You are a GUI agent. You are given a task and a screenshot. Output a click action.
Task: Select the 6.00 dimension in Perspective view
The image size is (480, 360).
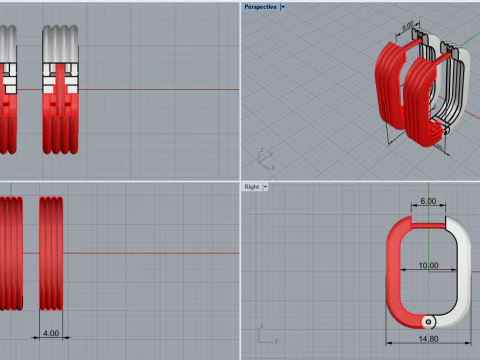point(408,26)
